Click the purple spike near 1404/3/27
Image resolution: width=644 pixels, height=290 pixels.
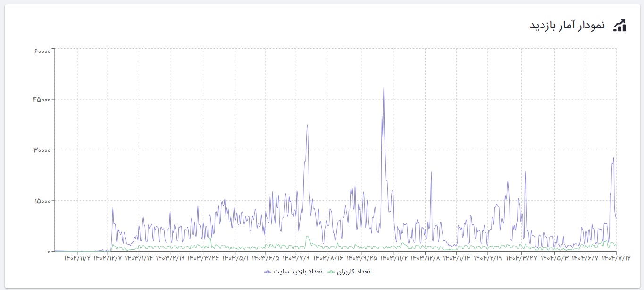(x=525, y=172)
